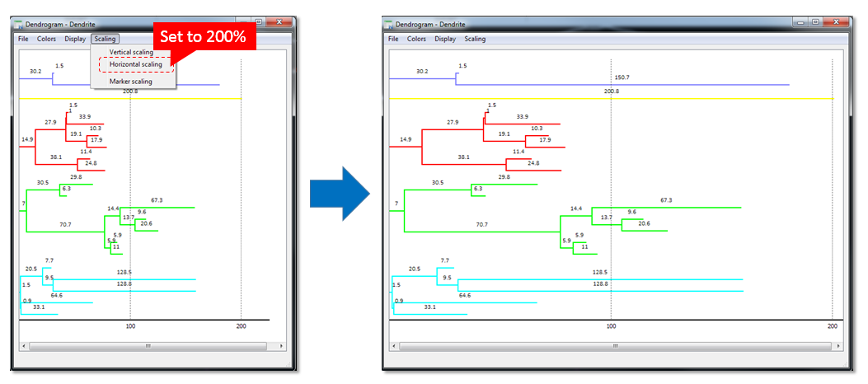Open Colors menu in the left window
868x384 pixels.
46,39
